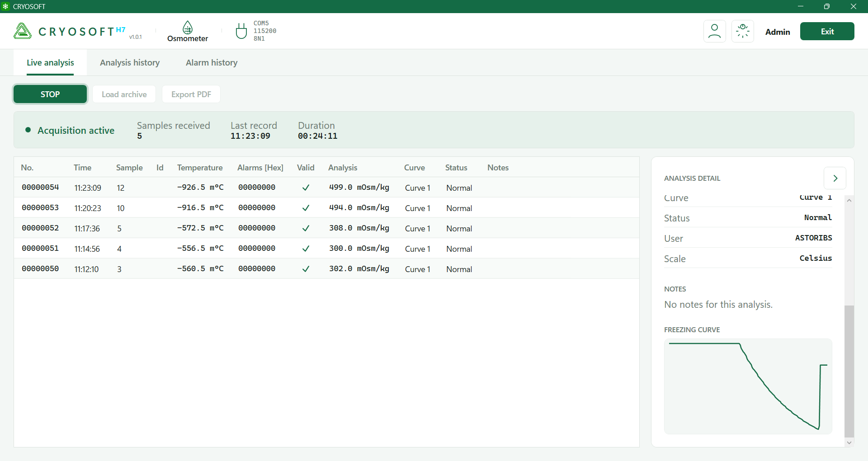Click the valid checkmark for record 00000051

click(306, 249)
